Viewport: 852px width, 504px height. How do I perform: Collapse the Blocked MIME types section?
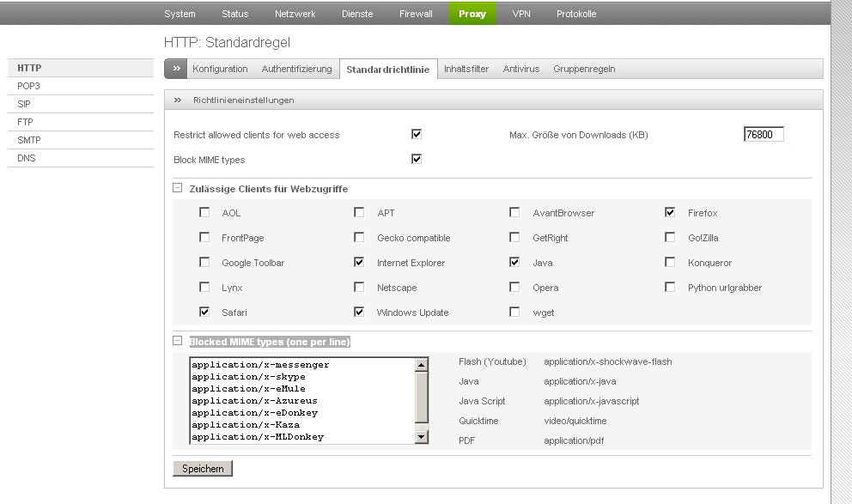178,341
